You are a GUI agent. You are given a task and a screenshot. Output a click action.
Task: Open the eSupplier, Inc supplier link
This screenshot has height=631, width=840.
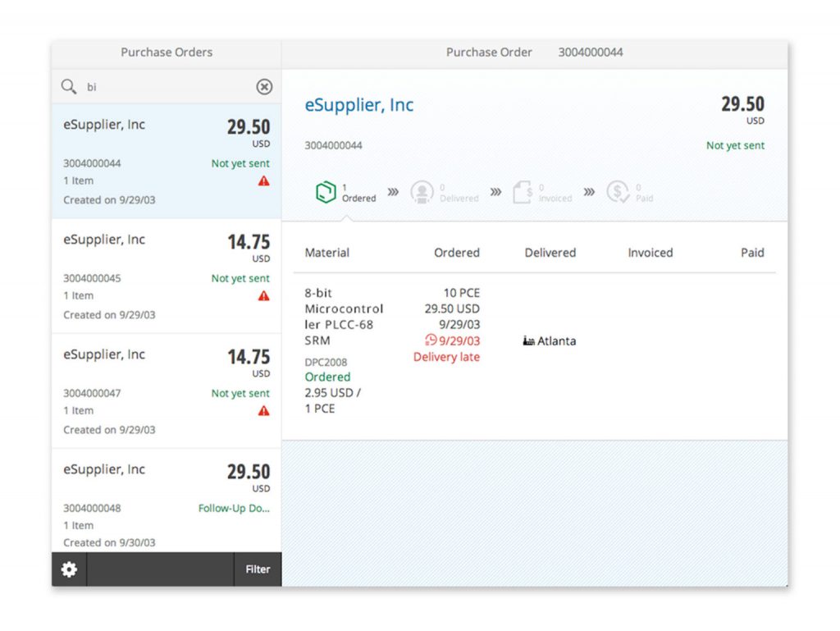pyautogui.click(x=358, y=105)
